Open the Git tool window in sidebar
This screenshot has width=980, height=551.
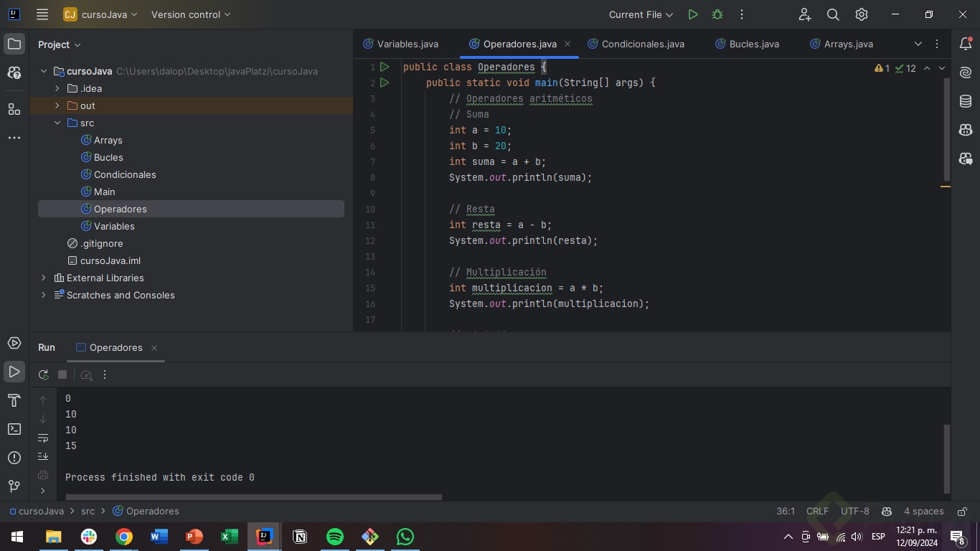pyautogui.click(x=14, y=486)
